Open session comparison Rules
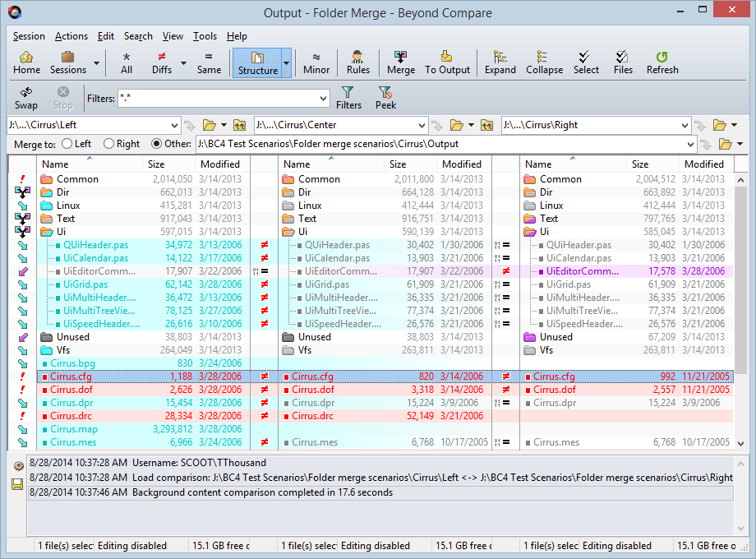Image resolution: width=756 pixels, height=559 pixels. (x=357, y=62)
